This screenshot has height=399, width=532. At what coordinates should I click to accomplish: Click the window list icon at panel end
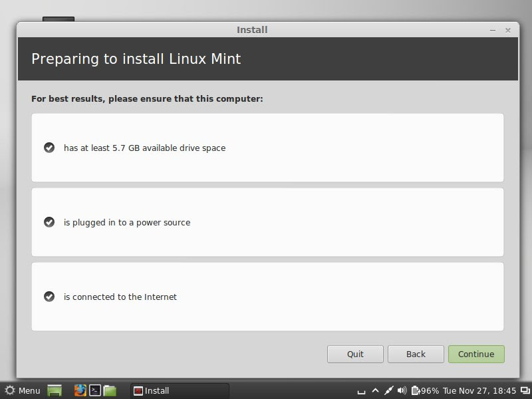[524, 390]
